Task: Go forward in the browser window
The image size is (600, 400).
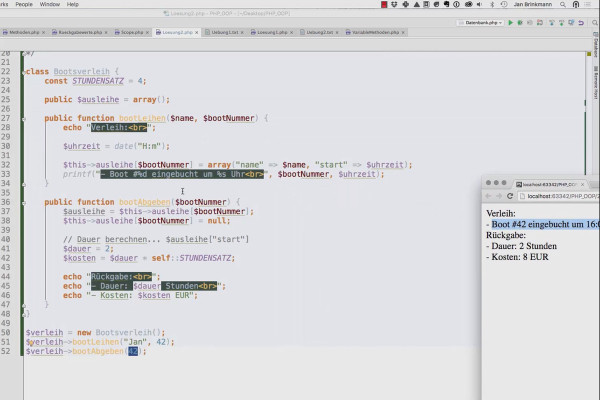Action: 499,196
